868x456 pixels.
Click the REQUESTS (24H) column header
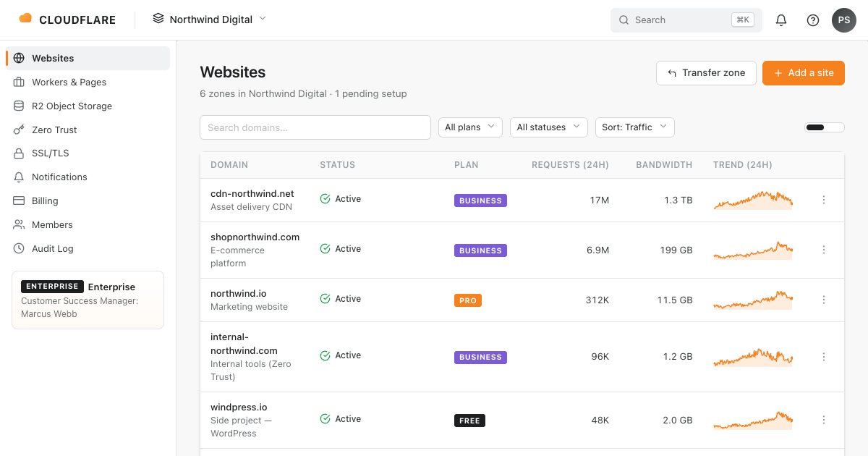[x=570, y=165]
